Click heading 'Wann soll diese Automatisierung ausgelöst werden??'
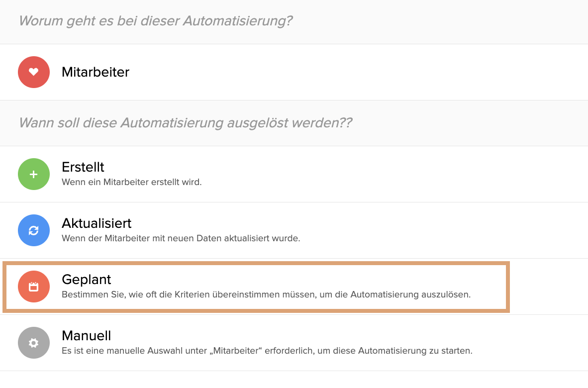Viewport: 588px width, 388px height. pyautogui.click(x=186, y=123)
